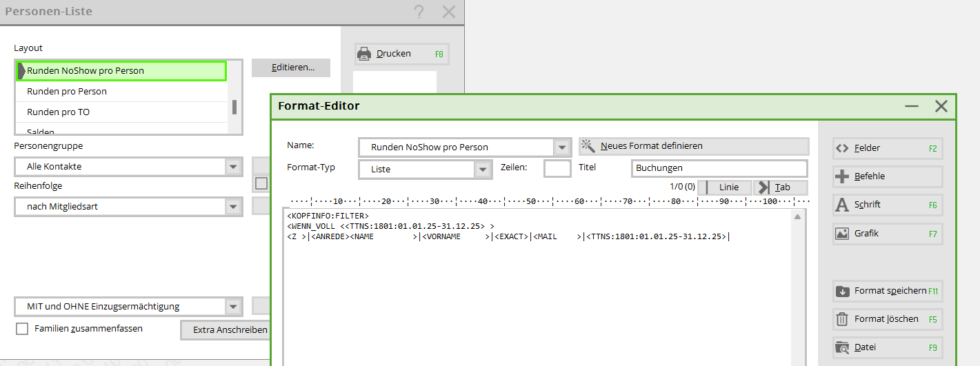The image size is (980, 366).
Task: Click the Grafik picture icon
Action: point(842,234)
